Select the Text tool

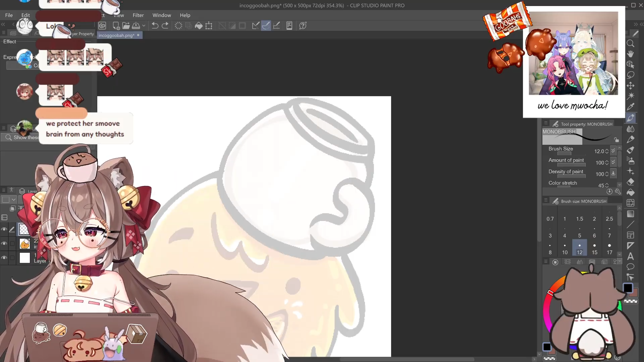[630, 256]
